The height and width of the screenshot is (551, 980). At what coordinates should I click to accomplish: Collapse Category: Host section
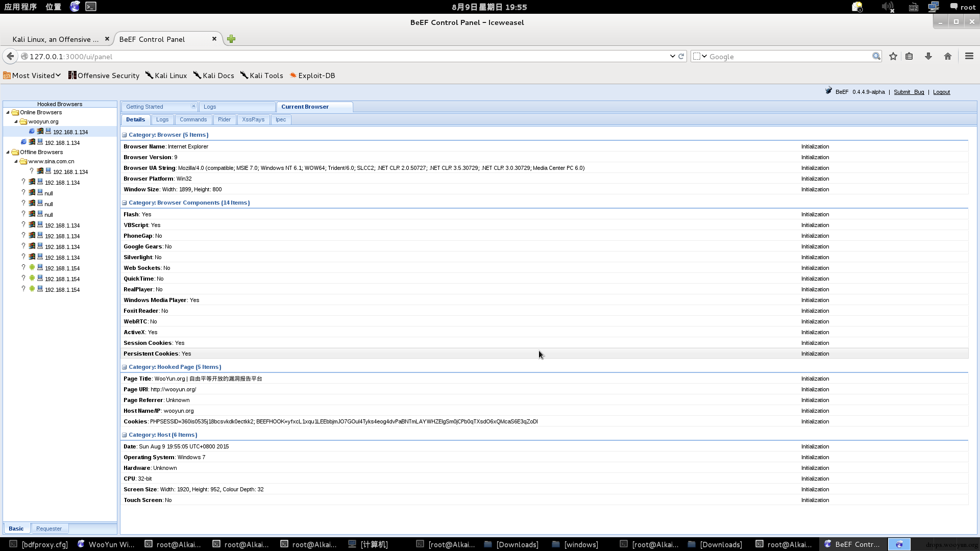[x=124, y=435]
